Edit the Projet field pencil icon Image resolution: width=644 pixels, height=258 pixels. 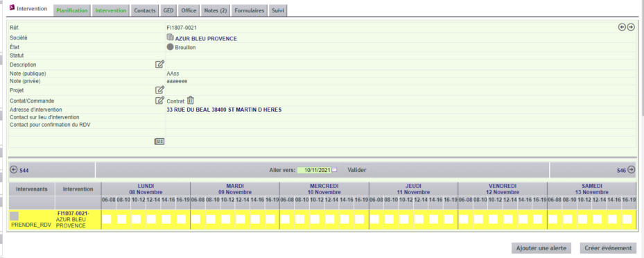[159, 90]
